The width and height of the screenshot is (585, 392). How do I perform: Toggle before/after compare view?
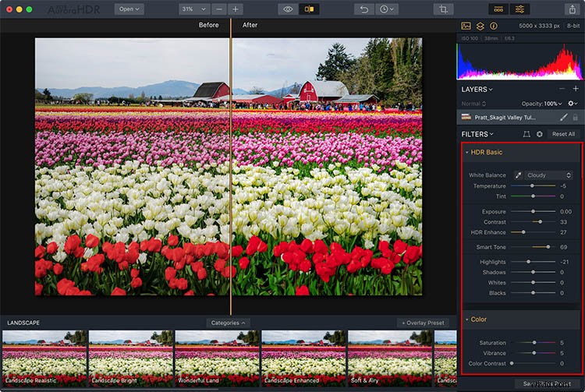(309, 9)
